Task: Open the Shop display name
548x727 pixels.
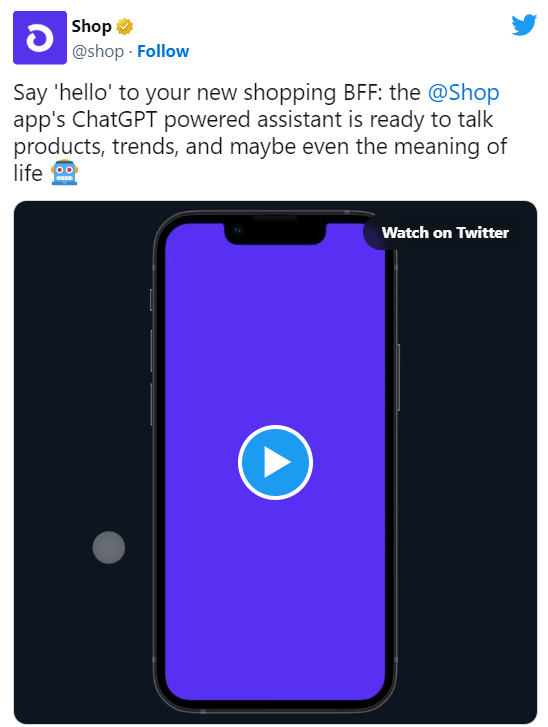Action: pyautogui.click(x=91, y=26)
